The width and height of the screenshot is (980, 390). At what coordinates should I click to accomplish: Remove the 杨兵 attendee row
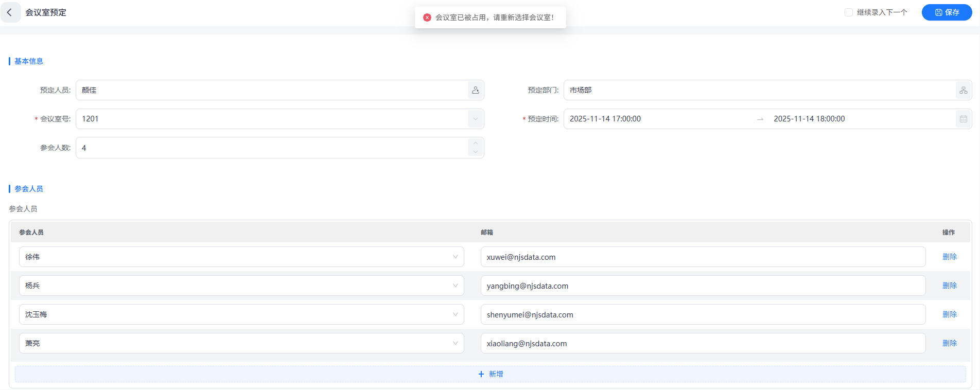[949, 286]
